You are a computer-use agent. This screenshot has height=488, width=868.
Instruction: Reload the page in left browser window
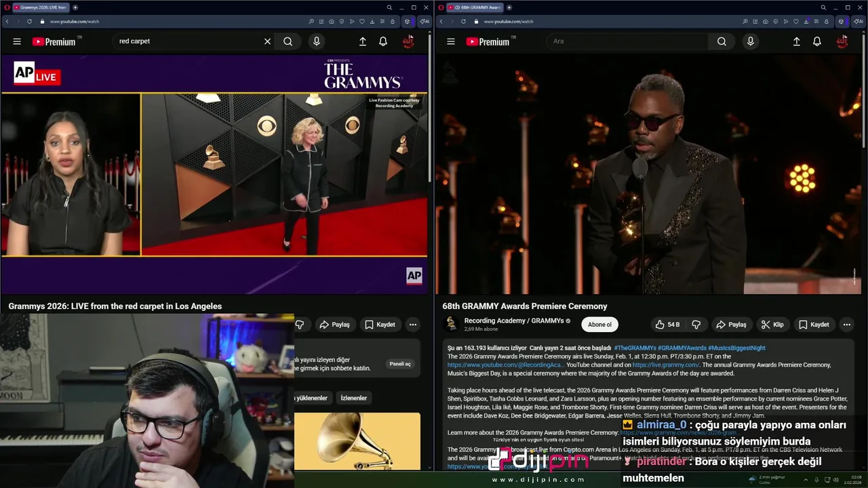point(29,21)
